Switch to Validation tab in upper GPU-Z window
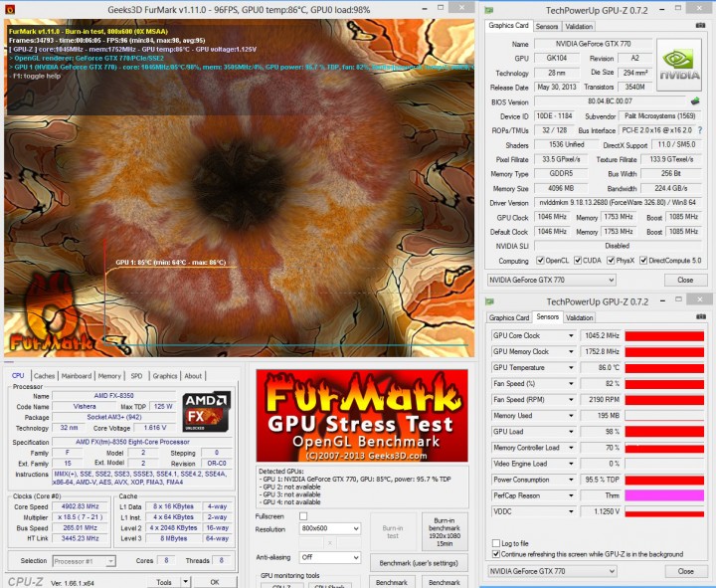The width and height of the screenshot is (716, 588). pyautogui.click(x=579, y=26)
